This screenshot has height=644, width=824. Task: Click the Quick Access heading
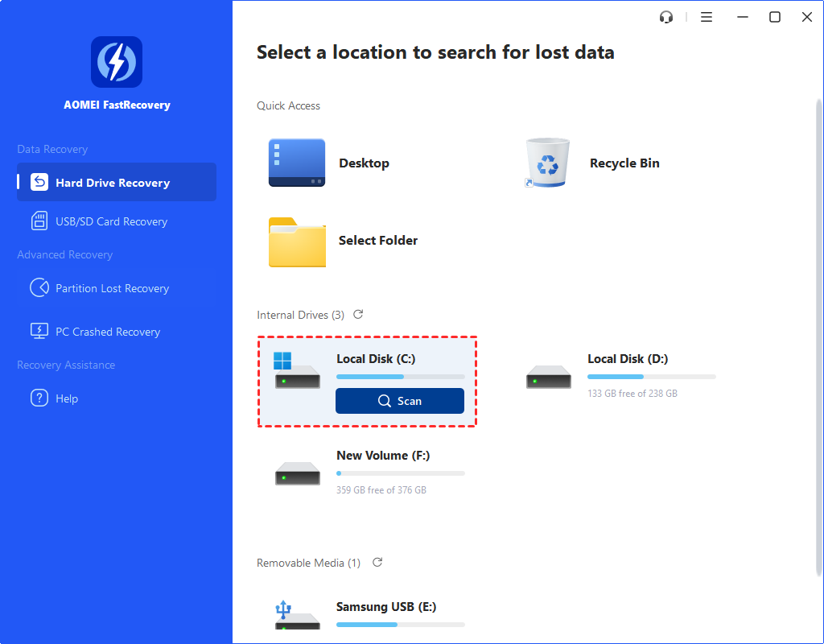coord(288,105)
